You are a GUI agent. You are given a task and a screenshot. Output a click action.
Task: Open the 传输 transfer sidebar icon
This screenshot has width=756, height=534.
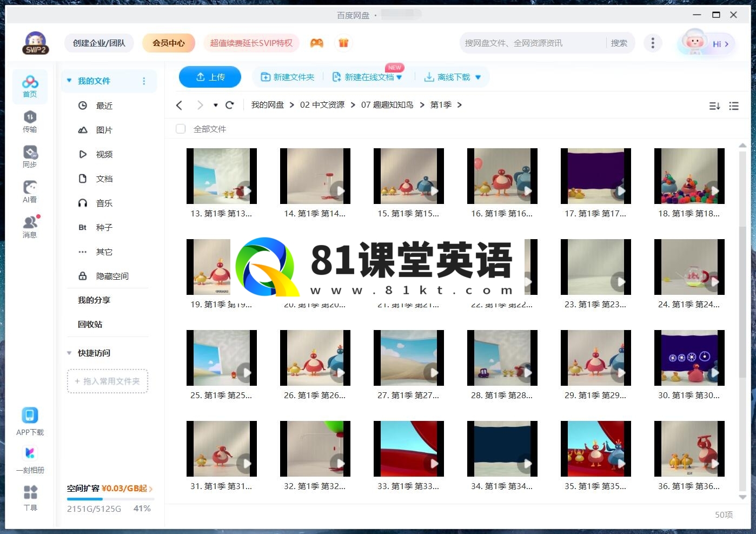[x=30, y=122]
